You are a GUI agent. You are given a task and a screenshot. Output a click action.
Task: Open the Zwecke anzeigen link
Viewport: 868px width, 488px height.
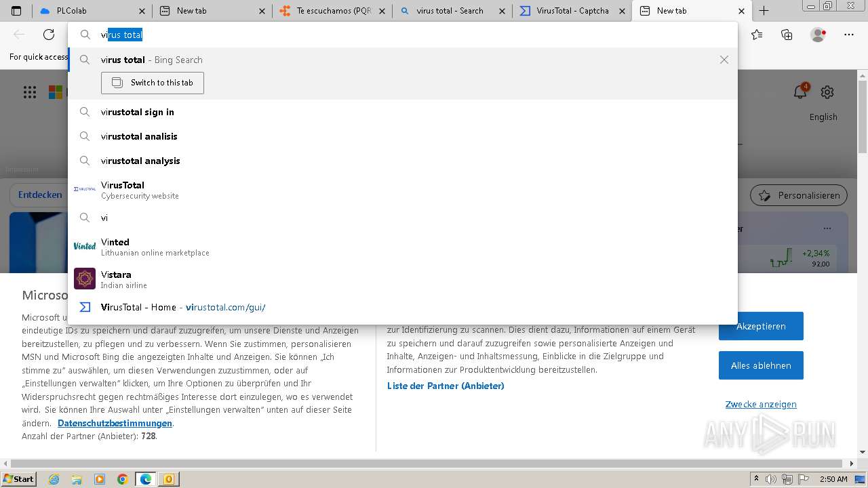(761, 404)
